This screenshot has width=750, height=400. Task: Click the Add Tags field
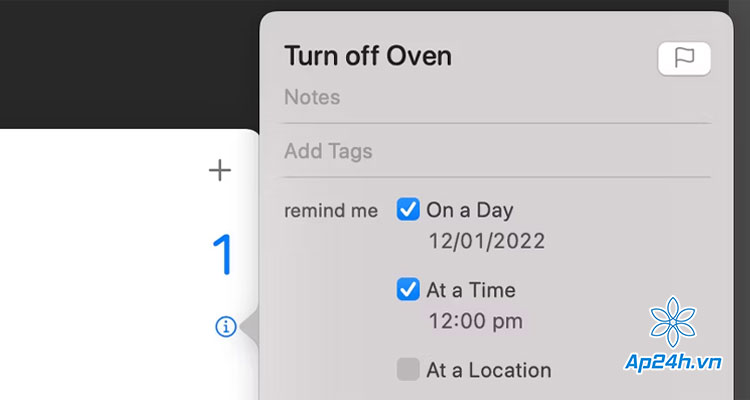point(497,151)
